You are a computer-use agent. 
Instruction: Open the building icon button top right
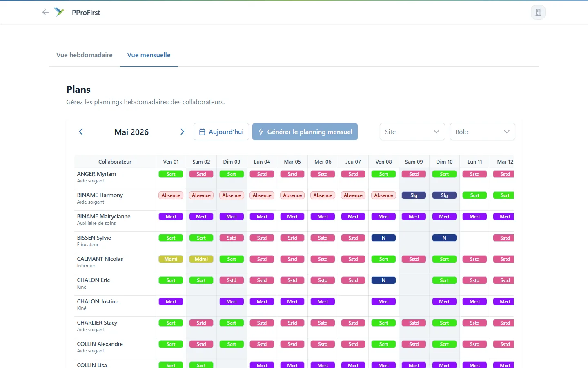point(538,12)
